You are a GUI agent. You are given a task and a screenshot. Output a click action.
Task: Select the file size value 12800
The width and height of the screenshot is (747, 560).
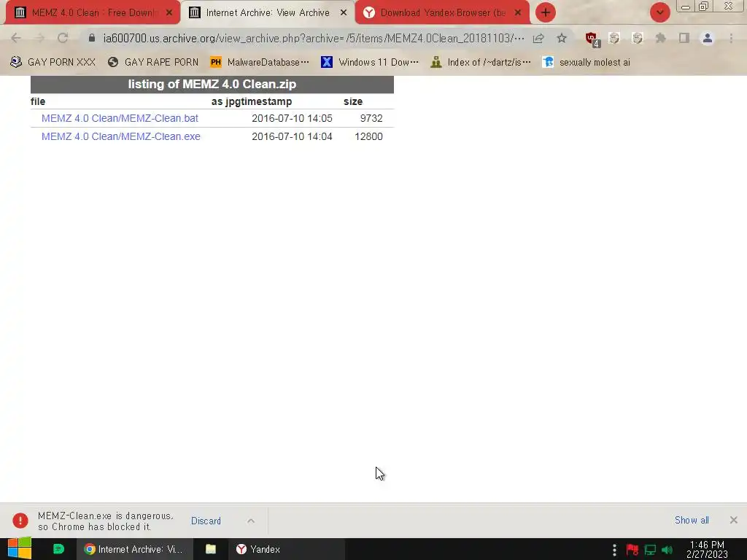368,136
